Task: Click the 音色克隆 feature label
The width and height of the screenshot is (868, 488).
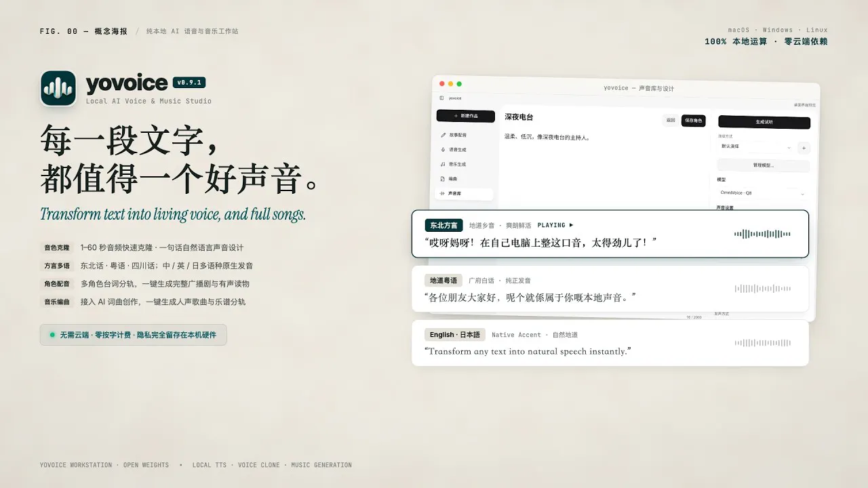Action: (x=57, y=248)
